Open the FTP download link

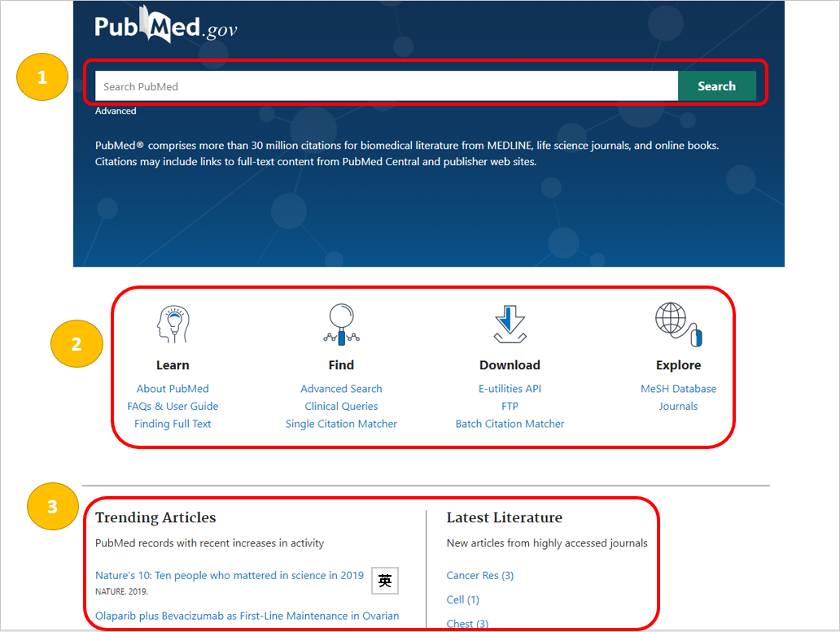[x=510, y=406]
